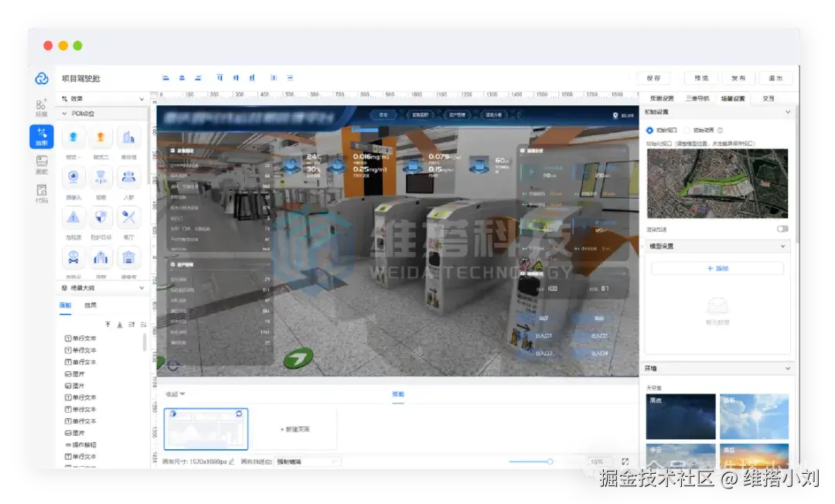Select the 效果 sidebar item

coord(42,136)
